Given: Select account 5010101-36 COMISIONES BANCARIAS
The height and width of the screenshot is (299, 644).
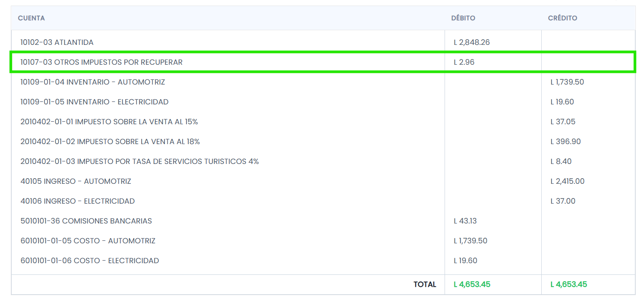Looking at the screenshot, I should click(86, 221).
